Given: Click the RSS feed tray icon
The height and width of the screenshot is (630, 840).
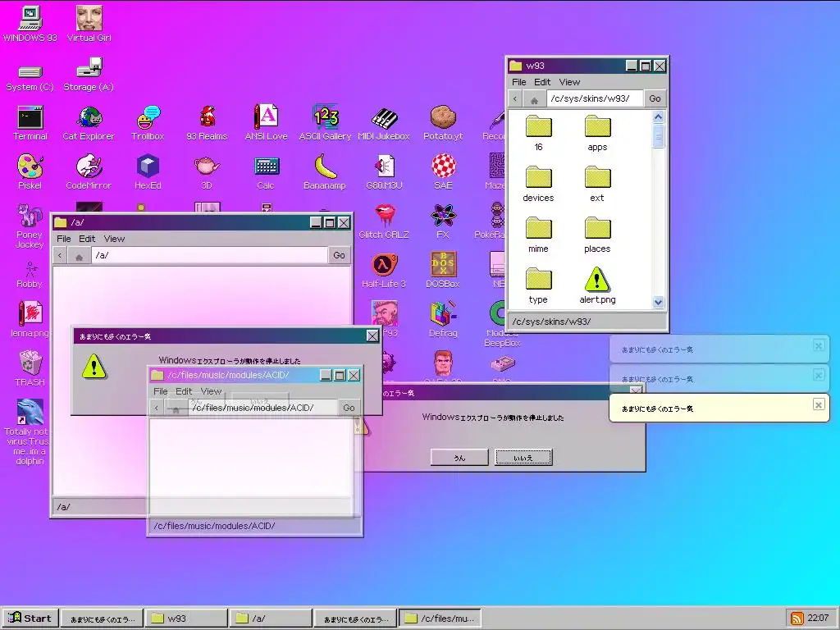Looking at the screenshot, I should point(797,619).
